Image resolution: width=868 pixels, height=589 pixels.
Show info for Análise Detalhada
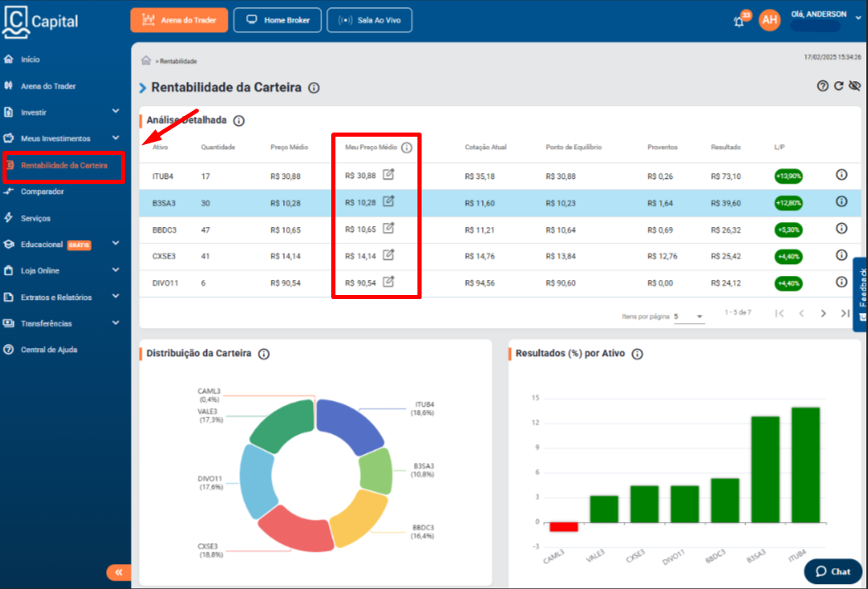point(239,121)
